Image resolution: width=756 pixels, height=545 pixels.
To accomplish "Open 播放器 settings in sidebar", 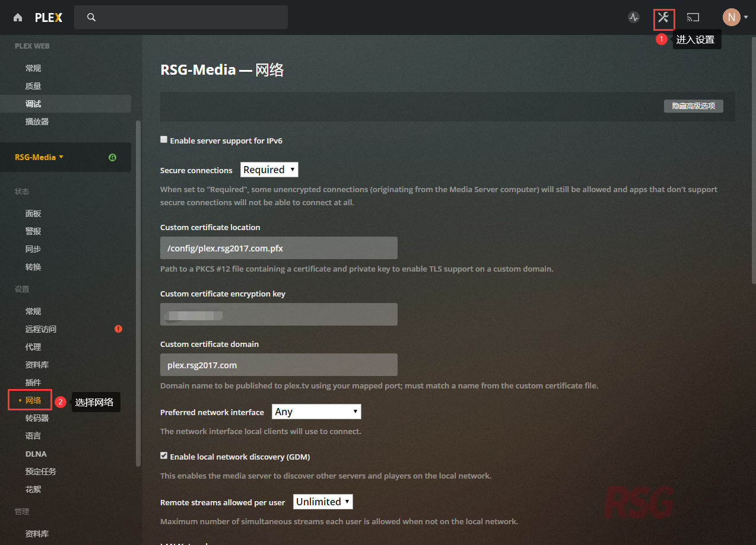I will pyautogui.click(x=37, y=122).
